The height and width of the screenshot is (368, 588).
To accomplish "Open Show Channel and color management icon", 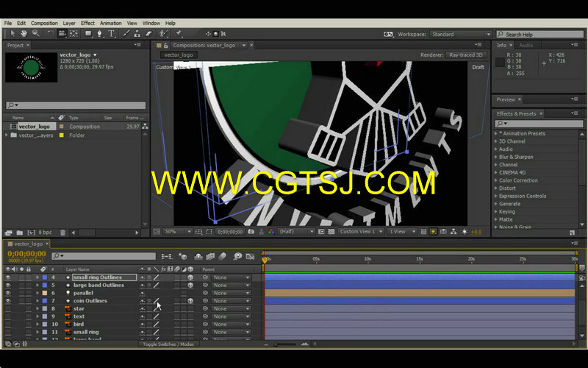I will pyautogui.click(x=271, y=232).
